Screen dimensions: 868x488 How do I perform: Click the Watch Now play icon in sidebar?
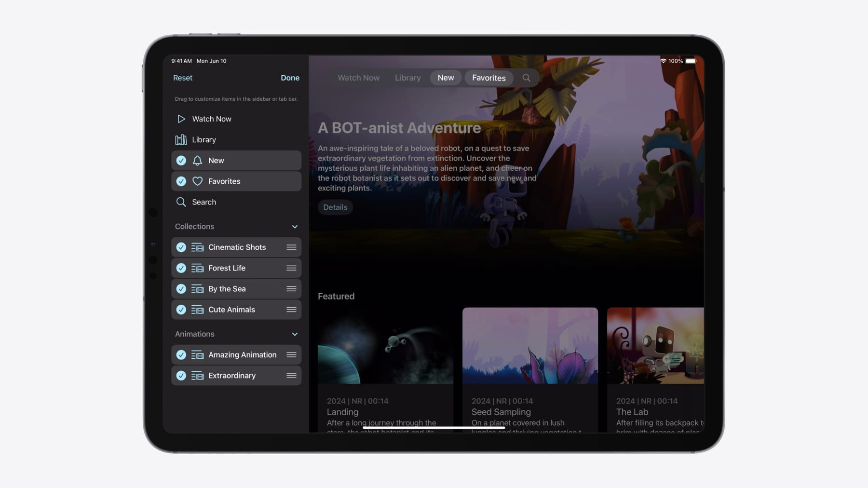point(181,119)
